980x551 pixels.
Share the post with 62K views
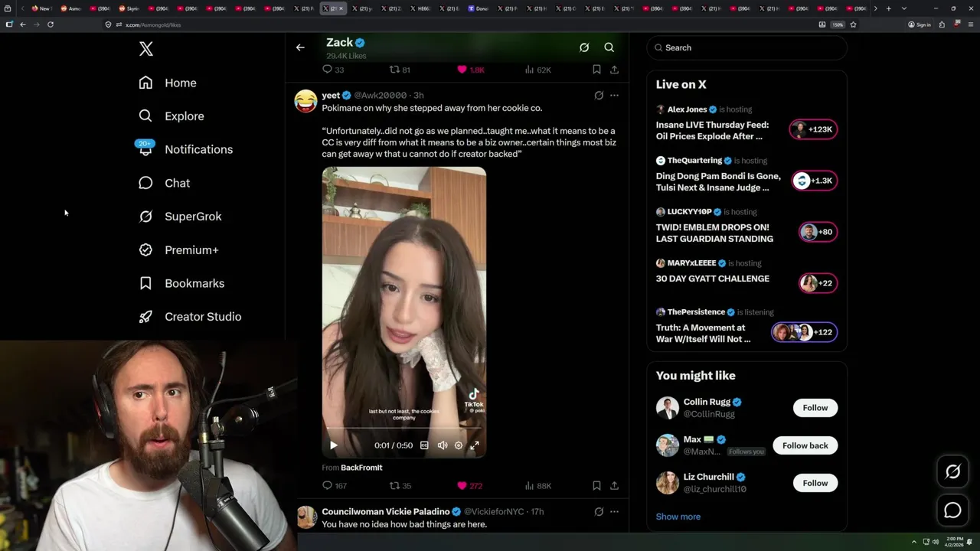[x=614, y=70]
